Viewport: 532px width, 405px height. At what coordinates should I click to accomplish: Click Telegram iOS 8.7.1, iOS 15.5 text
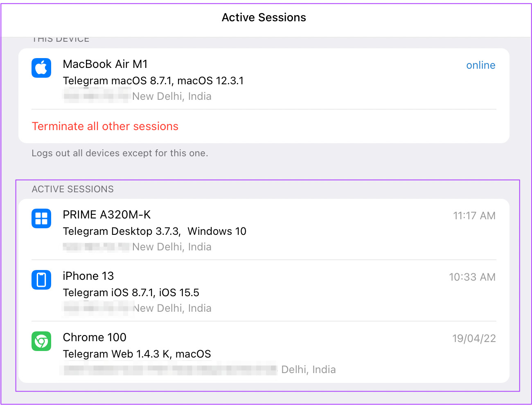pos(131,293)
